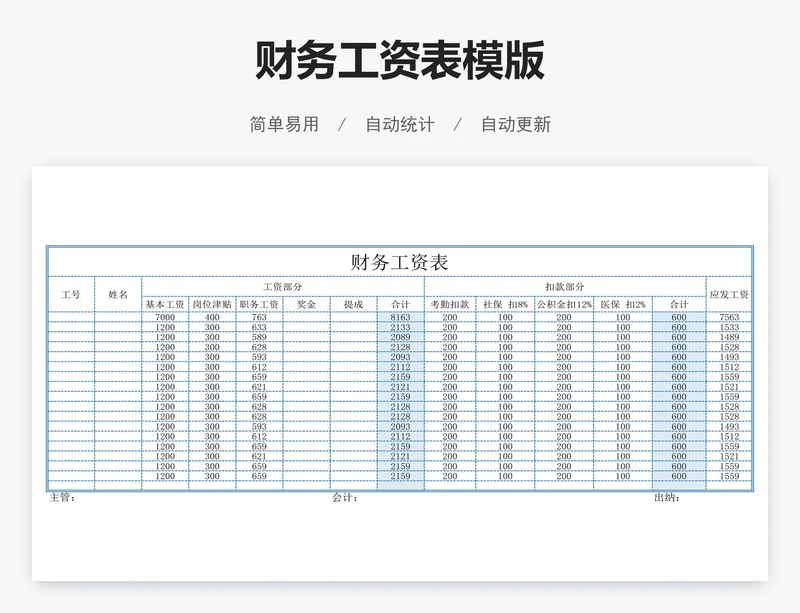Click the cell with value 633
The width and height of the screenshot is (800, 613).
pyautogui.click(x=259, y=327)
